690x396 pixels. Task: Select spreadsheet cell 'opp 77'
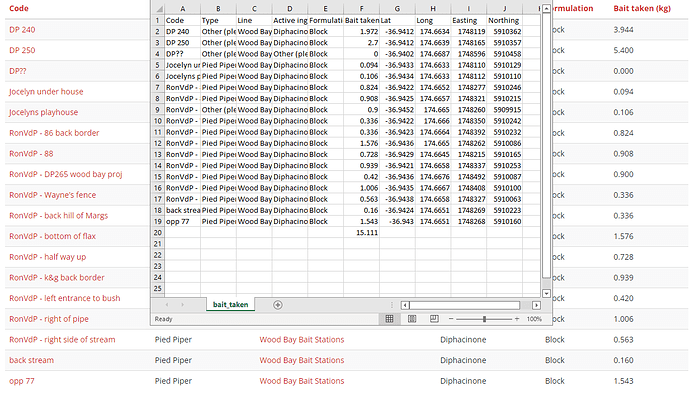click(x=183, y=221)
